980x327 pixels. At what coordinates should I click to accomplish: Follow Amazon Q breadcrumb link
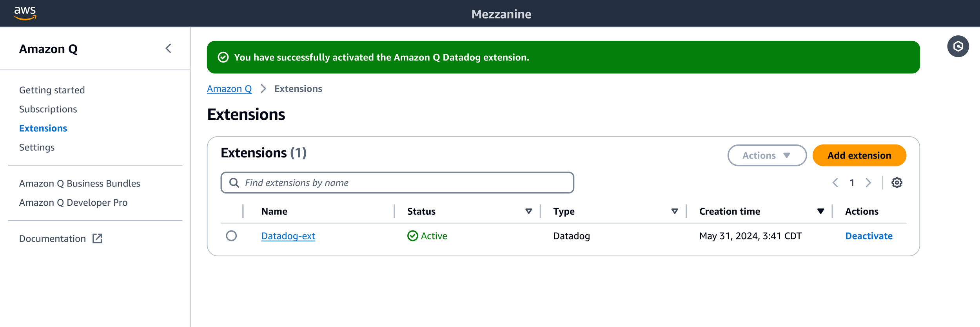coord(229,89)
